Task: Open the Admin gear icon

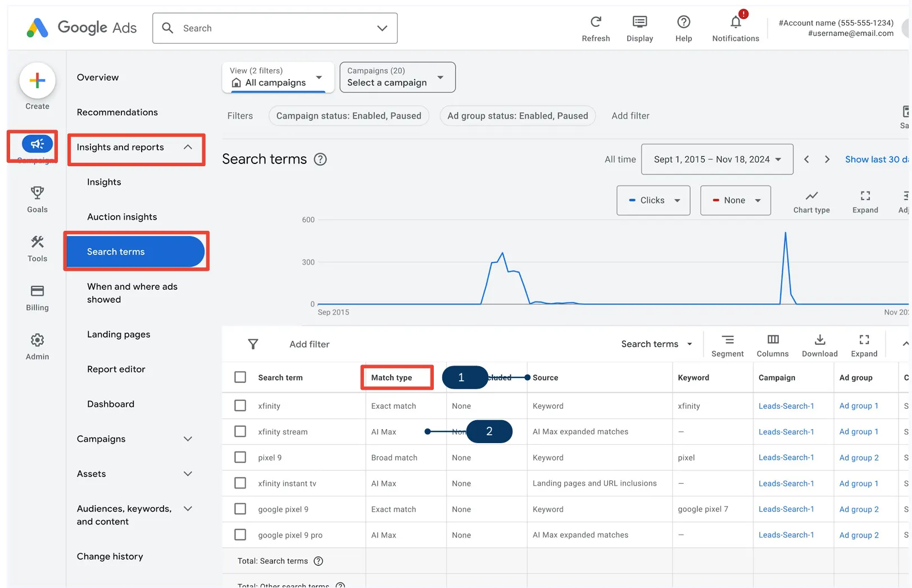Action: 37,340
